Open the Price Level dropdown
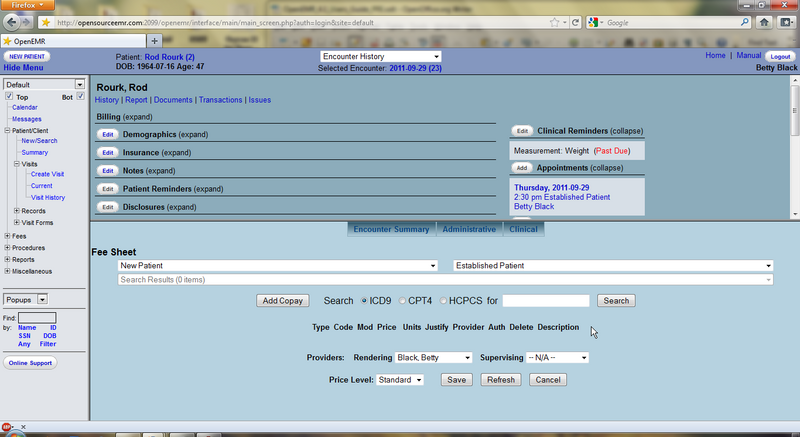The height and width of the screenshot is (437, 800). (x=399, y=380)
